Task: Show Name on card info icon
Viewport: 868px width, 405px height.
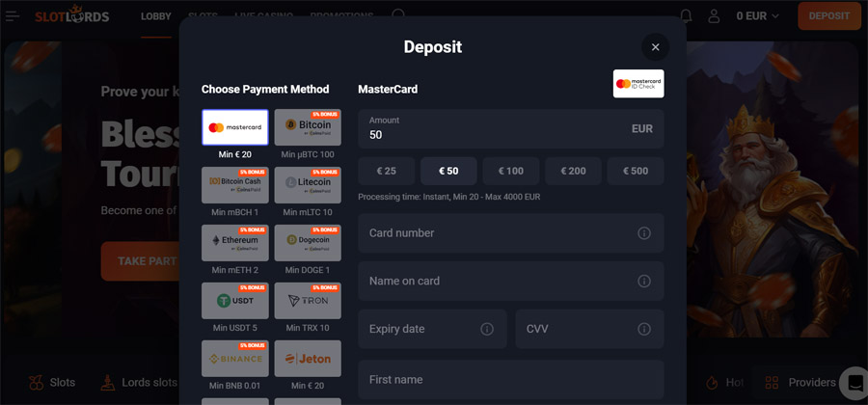Action: point(644,281)
